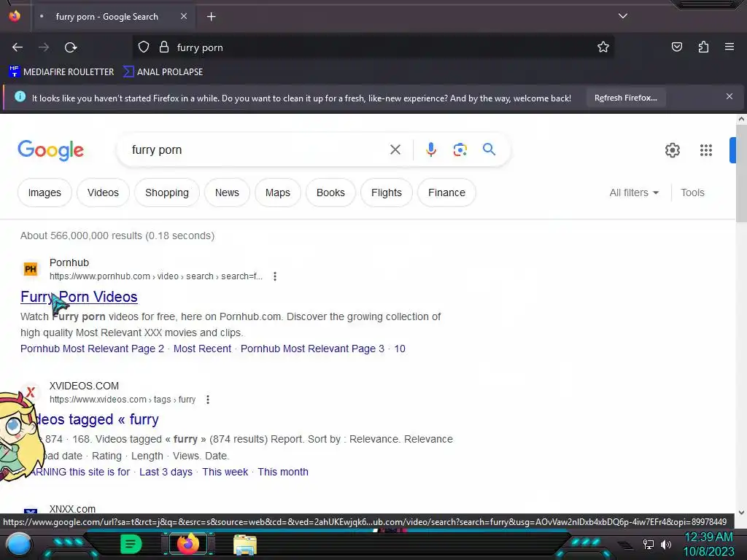Click the Google logo

[x=50, y=150]
